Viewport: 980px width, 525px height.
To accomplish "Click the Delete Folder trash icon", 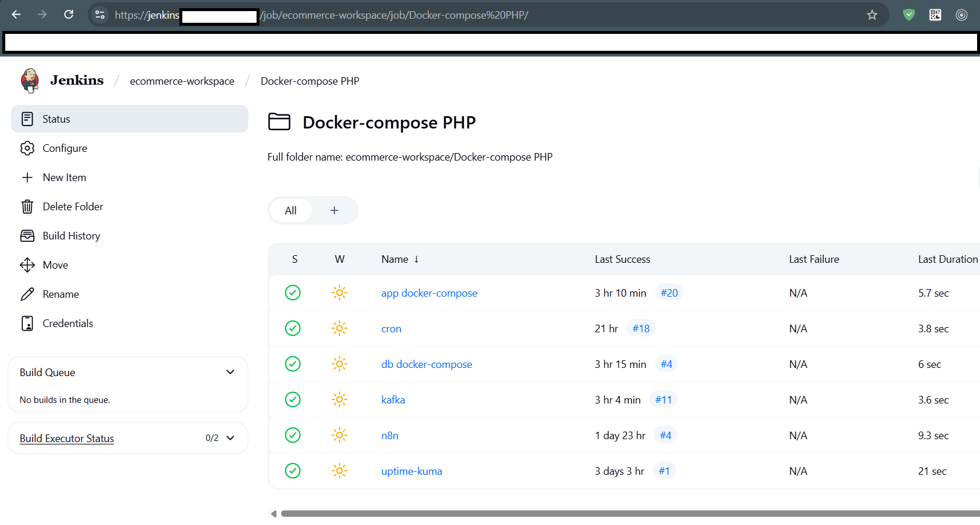I will point(27,207).
